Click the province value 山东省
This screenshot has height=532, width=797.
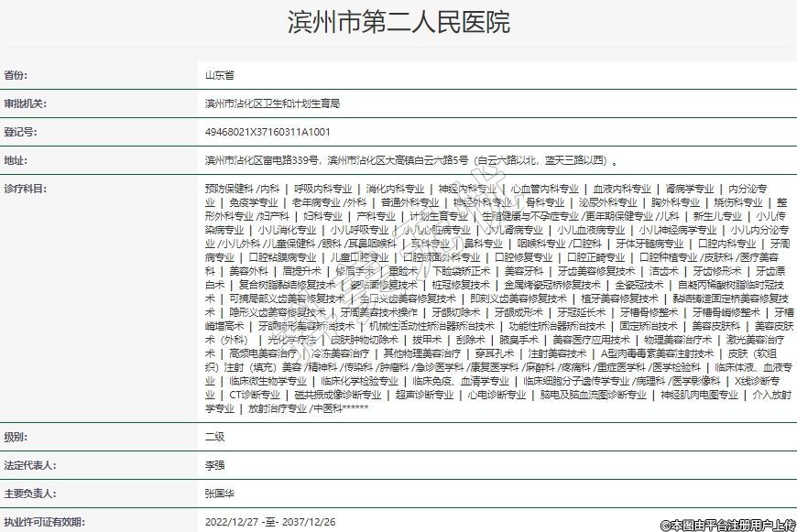[x=220, y=75]
